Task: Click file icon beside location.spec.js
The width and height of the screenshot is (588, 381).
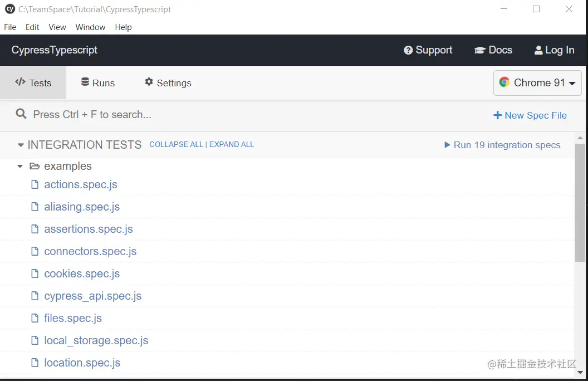Action: point(35,363)
